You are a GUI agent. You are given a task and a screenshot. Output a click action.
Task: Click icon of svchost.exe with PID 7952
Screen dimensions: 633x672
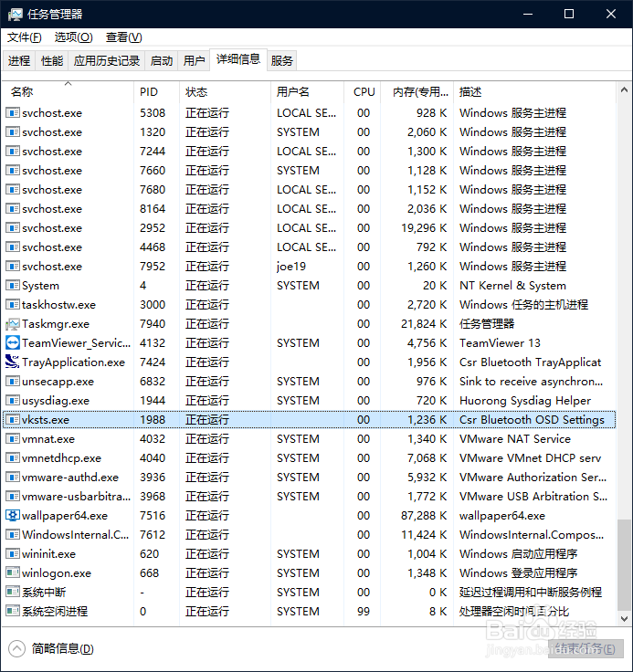13,266
